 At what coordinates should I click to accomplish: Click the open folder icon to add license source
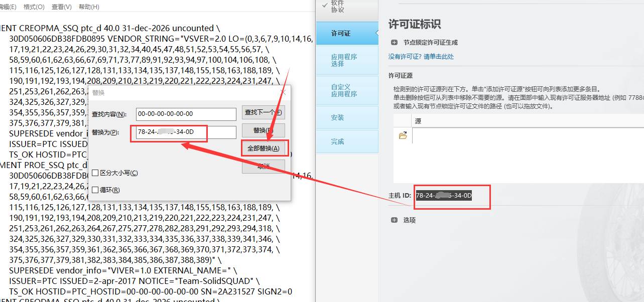(x=403, y=134)
